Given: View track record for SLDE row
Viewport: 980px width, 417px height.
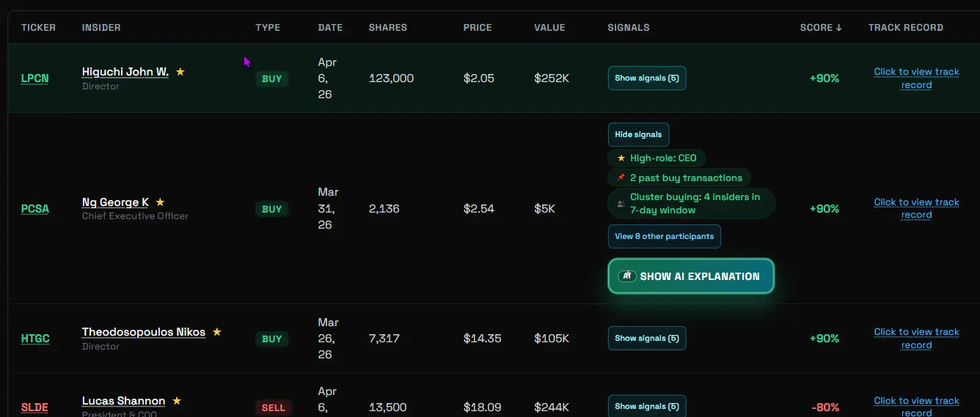Looking at the screenshot, I should click(916, 407).
